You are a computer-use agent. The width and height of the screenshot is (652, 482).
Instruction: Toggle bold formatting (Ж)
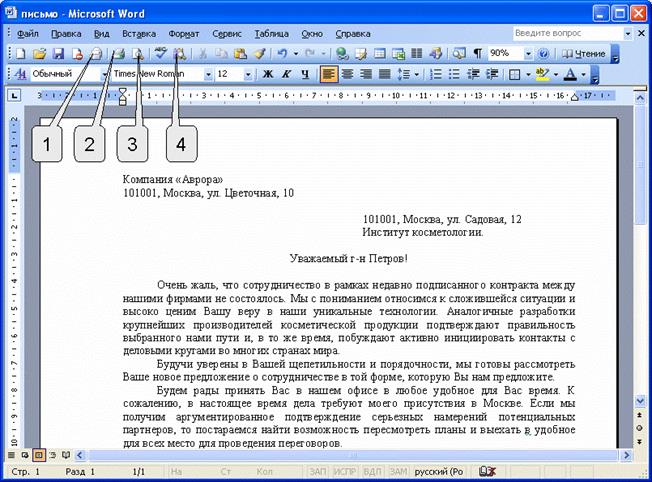pyautogui.click(x=267, y=74)
